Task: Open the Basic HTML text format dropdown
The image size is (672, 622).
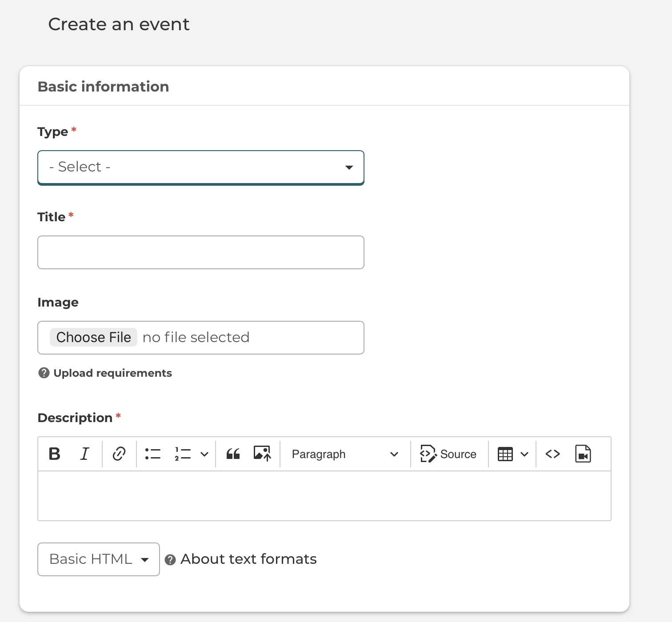Action: pyautogui.click(x=99, y=559)
